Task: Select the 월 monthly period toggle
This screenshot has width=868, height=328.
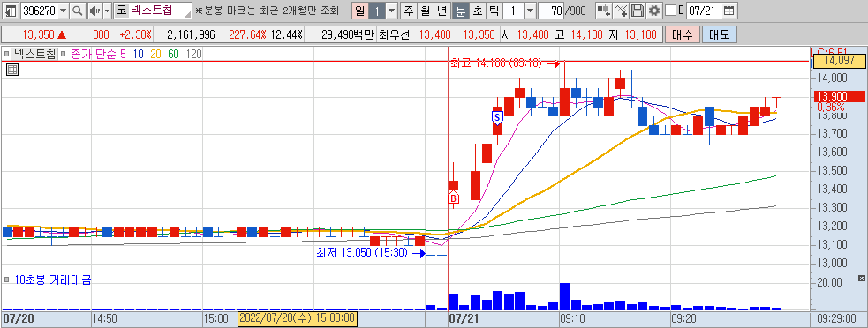Action: click(x=425, y=11)
